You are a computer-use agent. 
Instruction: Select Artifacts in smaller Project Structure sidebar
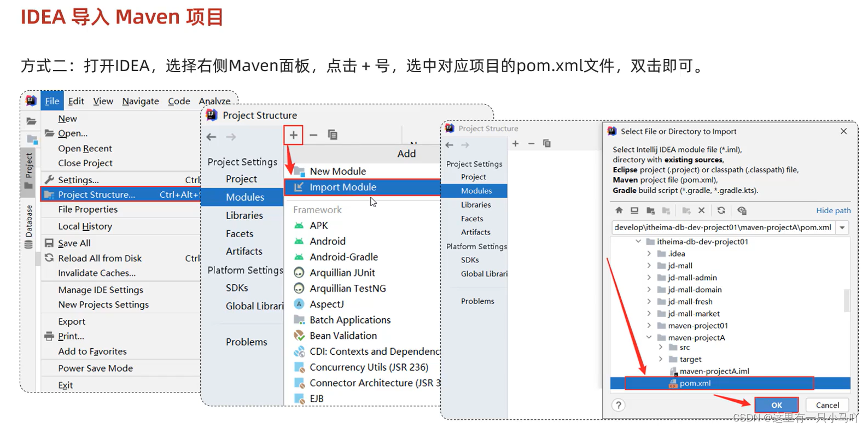click(475, 232)
